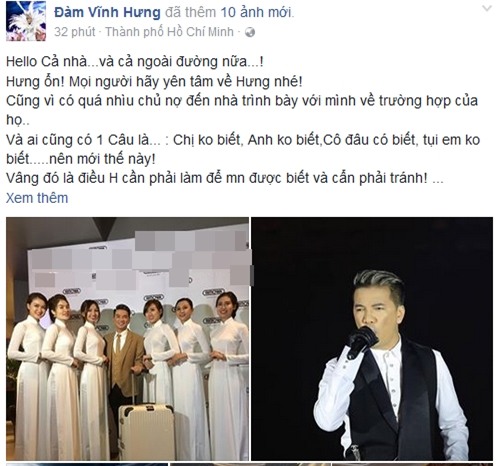The image size is (499, 466).
Task: Click the "Hello Cả nhà" first line of post
Action: click(135, 62)
